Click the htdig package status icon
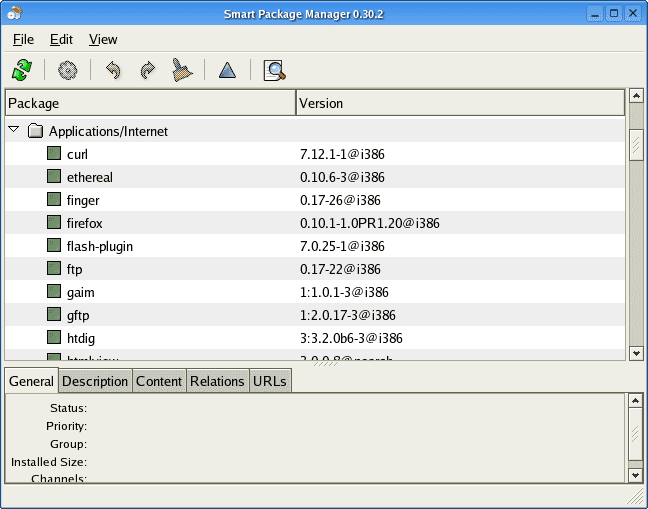 coord(54,338)
